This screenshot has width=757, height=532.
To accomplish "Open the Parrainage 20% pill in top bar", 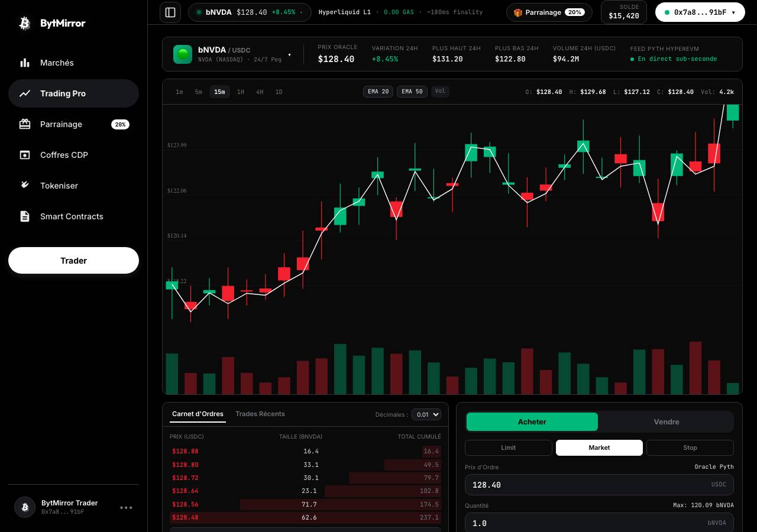I will point(549,12).
